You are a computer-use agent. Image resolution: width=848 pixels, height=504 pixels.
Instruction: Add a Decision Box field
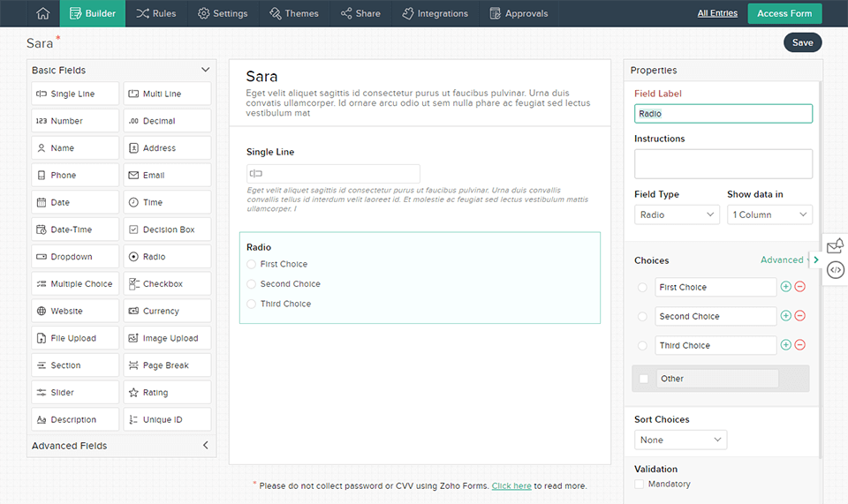tap(167, 229)
